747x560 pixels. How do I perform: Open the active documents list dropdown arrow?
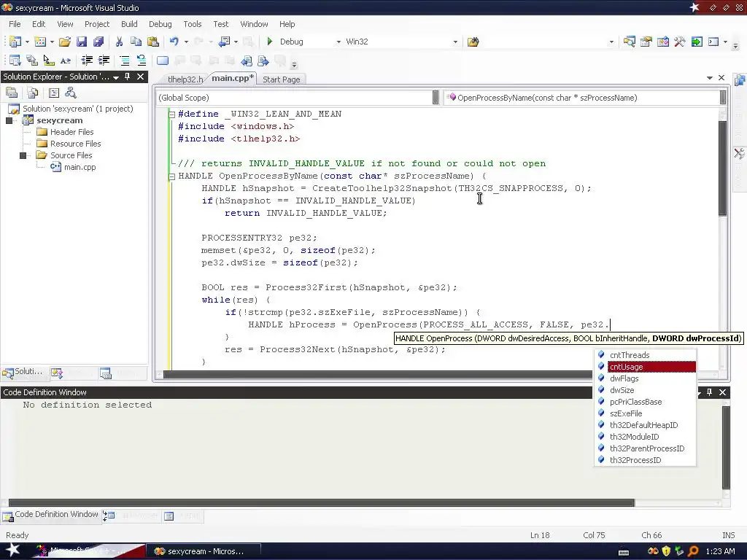pos(709,77)
